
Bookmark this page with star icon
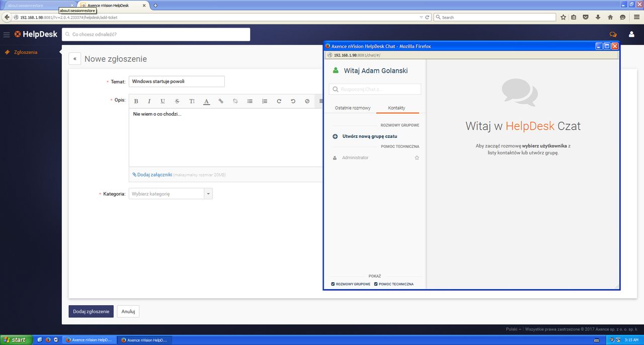pyautogui.click(x=563, y=17)
